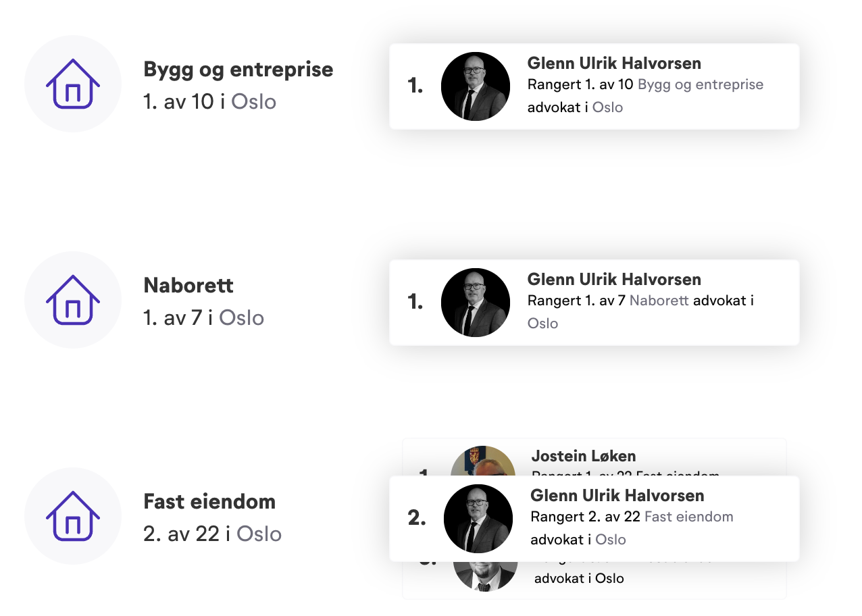The image size is (862, 616).
Task: Click the house icon beside Naborett
Action: point(73,300)
